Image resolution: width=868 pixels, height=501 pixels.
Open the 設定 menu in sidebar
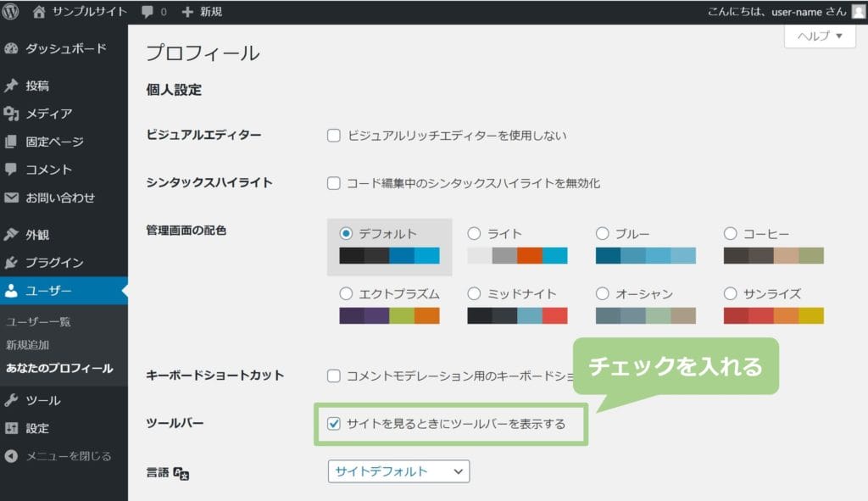(x=37, y=428)
